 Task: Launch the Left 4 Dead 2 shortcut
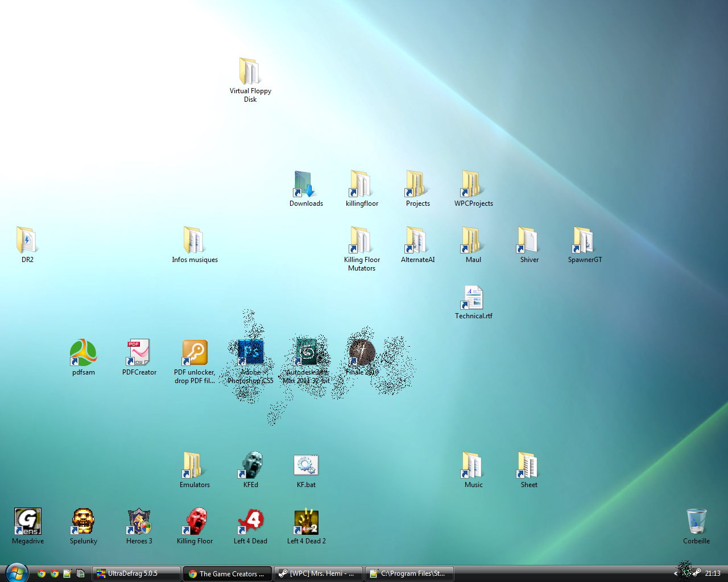click(306, 522)
